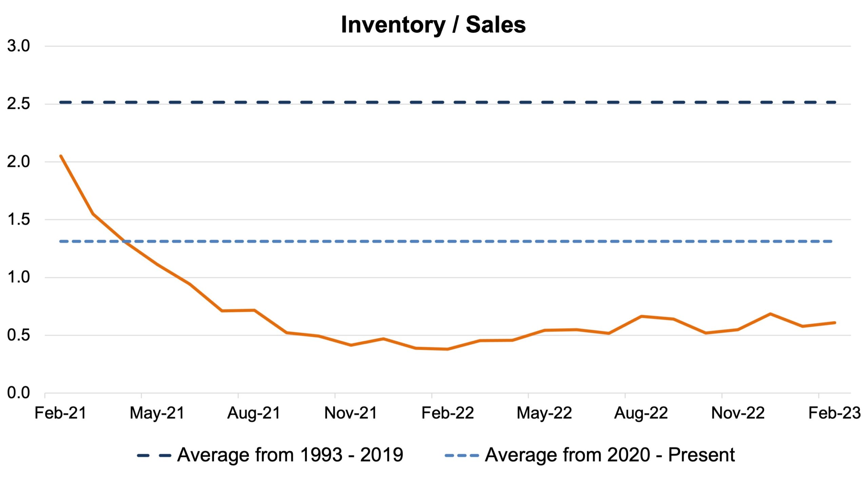Screen dimensions: 868x480
Task: Click the orange line's starting point near 2.0
Action: click(61, 156)
